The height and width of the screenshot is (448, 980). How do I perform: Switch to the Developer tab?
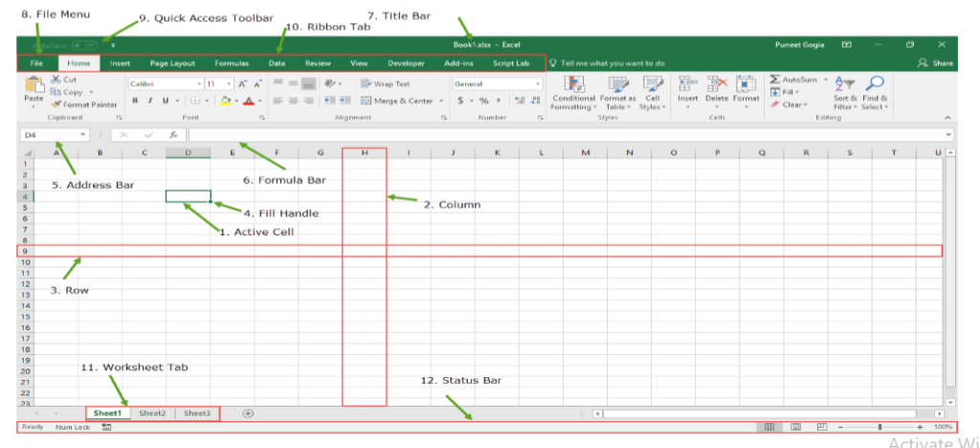pyautogui.click(x=406, y=63)
